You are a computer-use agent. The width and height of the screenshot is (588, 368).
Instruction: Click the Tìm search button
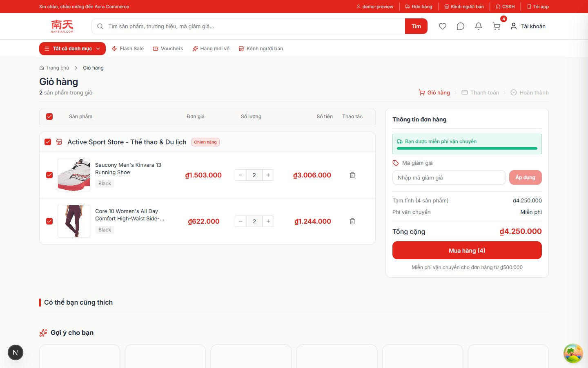pyautogui.click(x=416, y=26)
